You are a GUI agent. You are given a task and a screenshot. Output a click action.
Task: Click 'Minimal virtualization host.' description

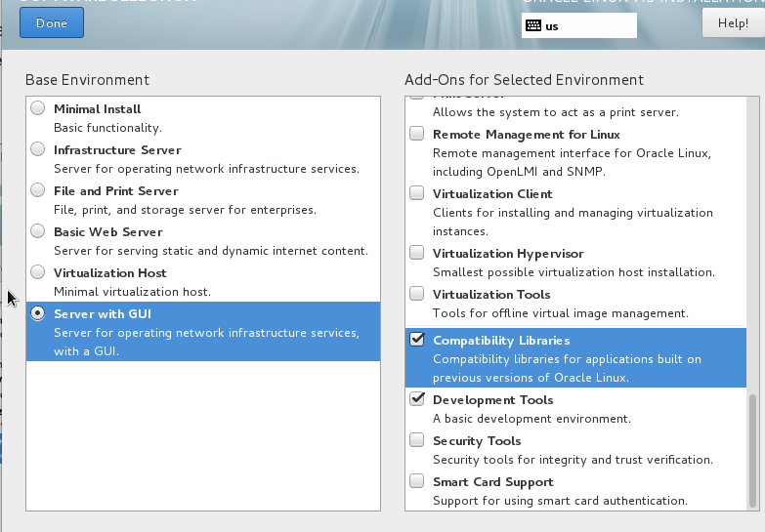pyautogui.click(x=132, y=292)
